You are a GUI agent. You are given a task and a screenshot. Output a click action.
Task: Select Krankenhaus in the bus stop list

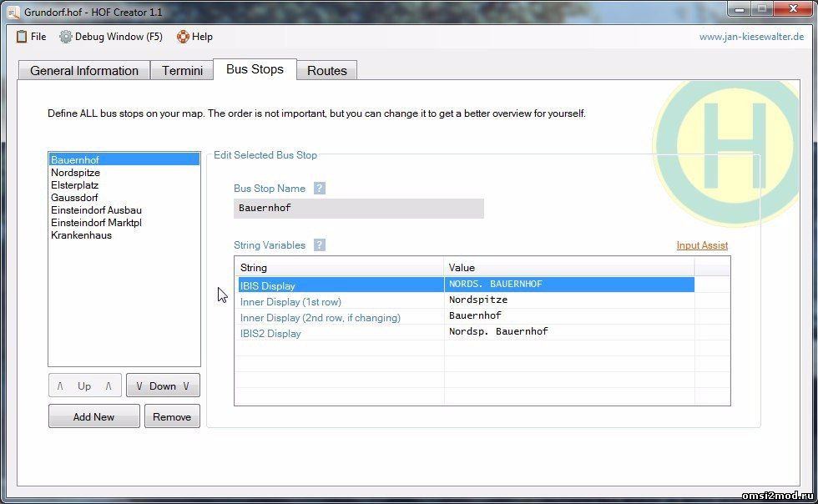[81, 235]
